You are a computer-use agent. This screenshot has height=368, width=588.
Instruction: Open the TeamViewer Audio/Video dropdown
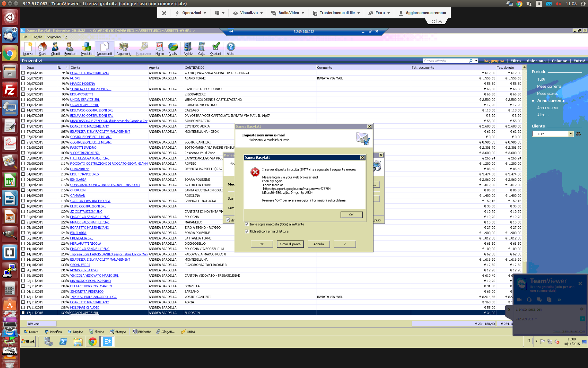[288, 13]
